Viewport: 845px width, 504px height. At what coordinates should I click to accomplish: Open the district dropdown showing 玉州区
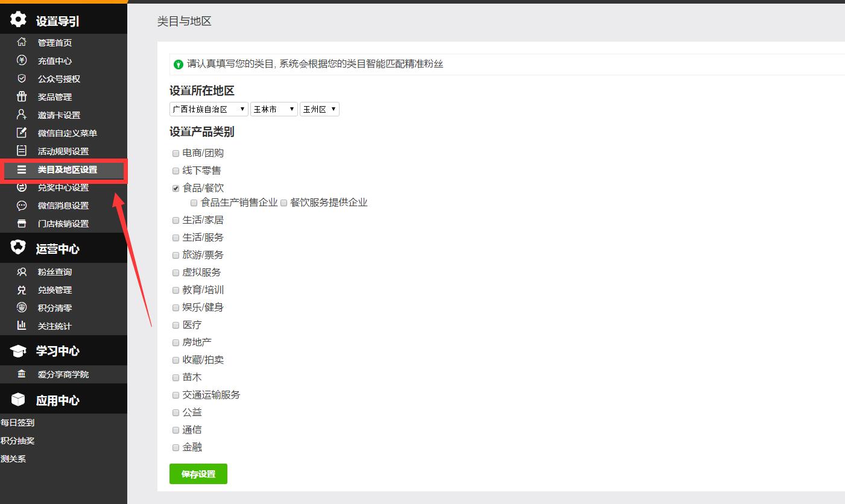[319, 109]
